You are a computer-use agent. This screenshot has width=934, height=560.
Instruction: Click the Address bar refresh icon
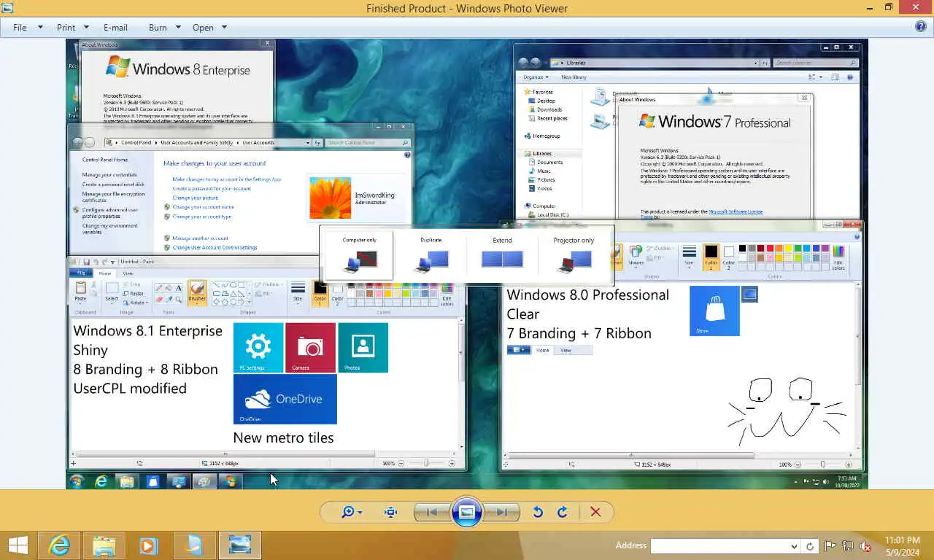tap(809, 546)
